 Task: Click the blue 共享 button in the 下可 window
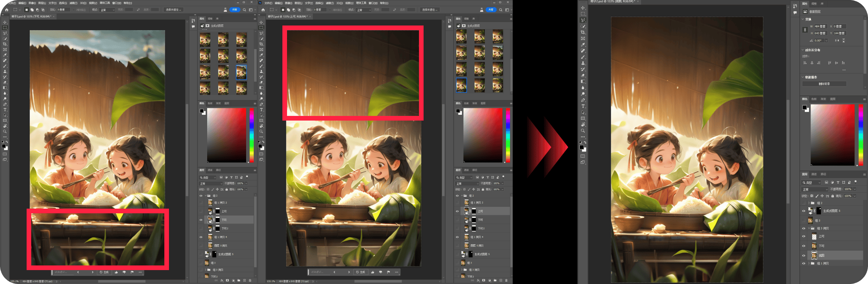pos(235,10)
